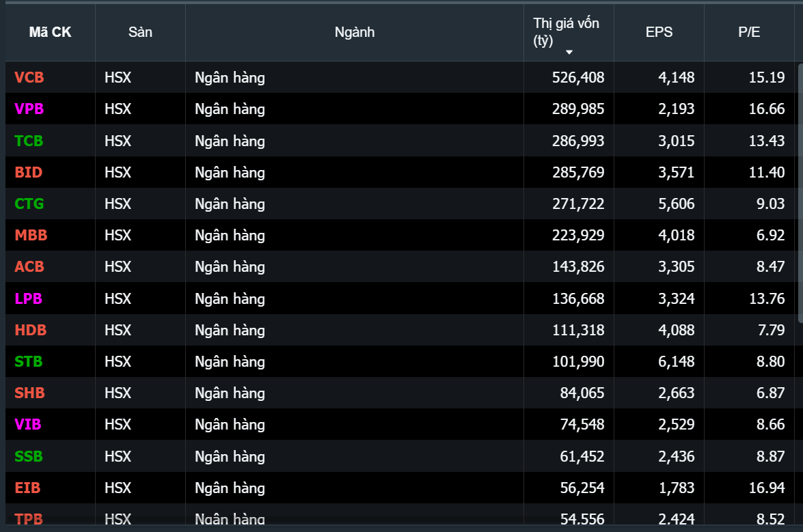803x532 pixels.
Task: Select market cap value 61,452
Action: pos(582,456)
